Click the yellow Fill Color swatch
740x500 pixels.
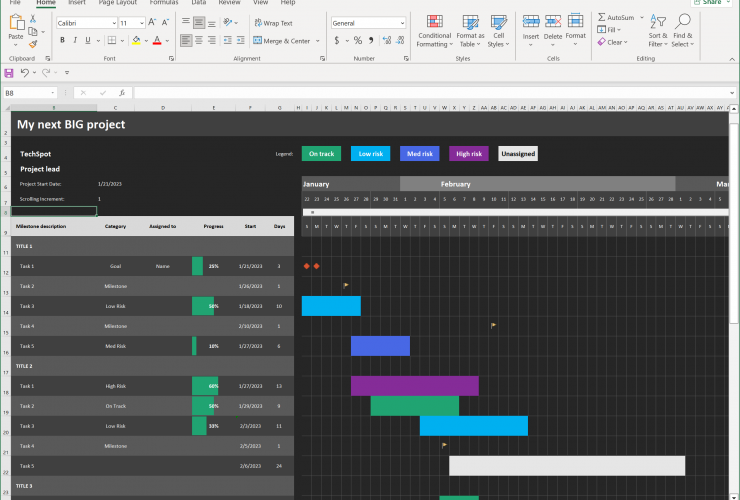(x=135, y=41)
